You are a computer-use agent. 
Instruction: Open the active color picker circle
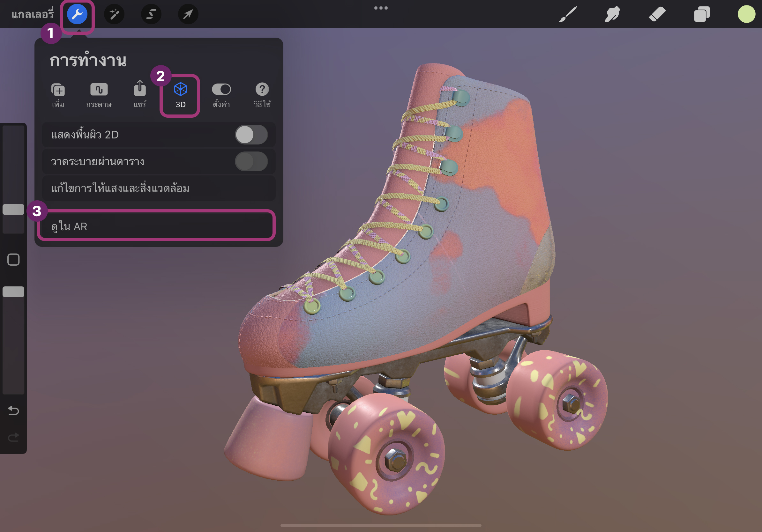[746, 14]
